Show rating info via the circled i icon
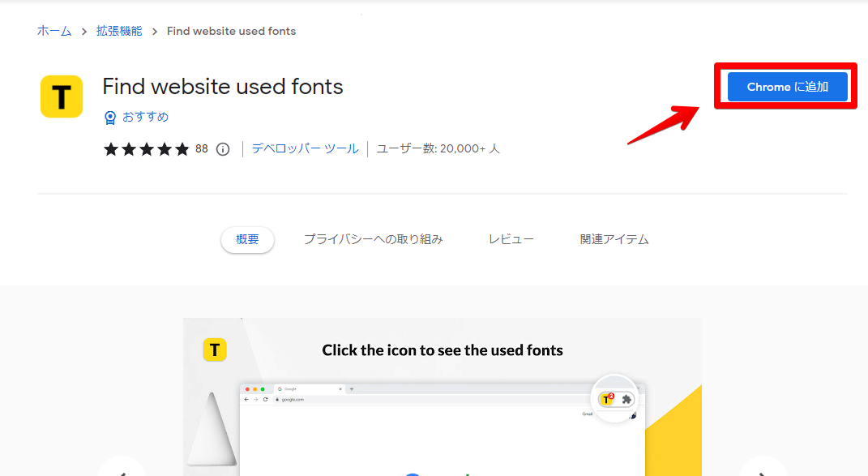Viewport: 868px width, 476px height. click(223, 149)
